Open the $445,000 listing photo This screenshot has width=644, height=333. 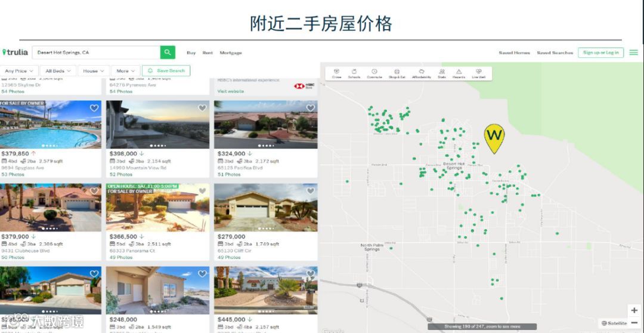pos(266,290)
